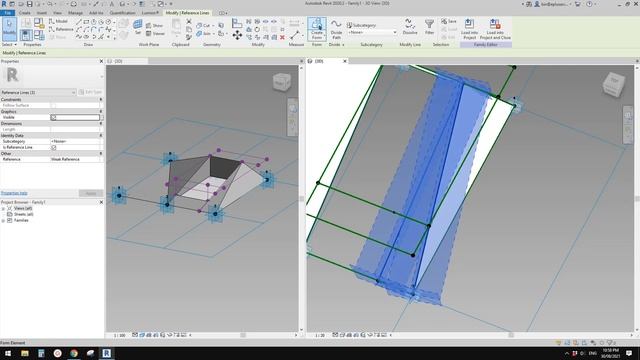
Task: Click the Set work plane tool
Action: [x=138, y=27]
